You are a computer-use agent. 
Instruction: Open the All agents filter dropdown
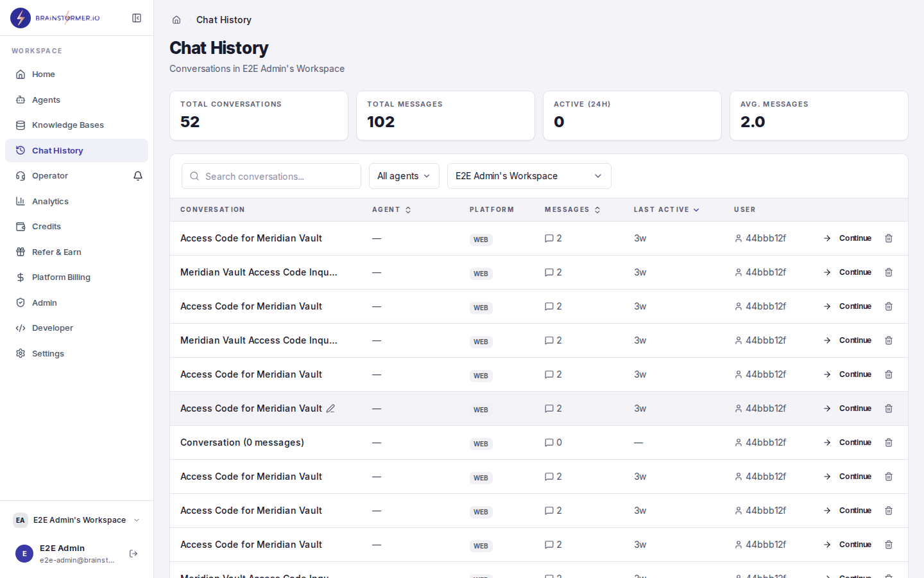click(x=404, y=176)
